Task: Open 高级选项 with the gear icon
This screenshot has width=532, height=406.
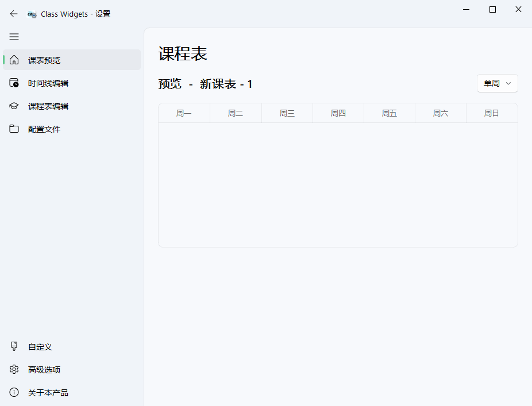Action: (x=14, y=369)
